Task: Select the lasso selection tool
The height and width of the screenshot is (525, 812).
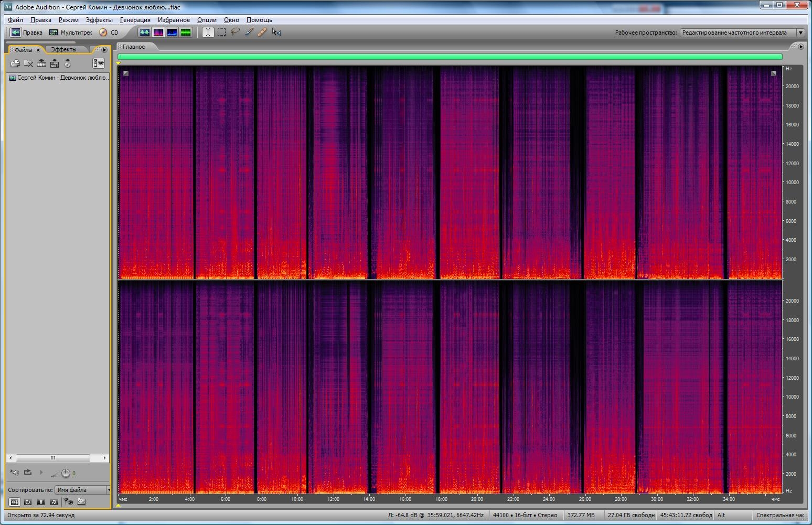Action: click(x=236, y=33)
